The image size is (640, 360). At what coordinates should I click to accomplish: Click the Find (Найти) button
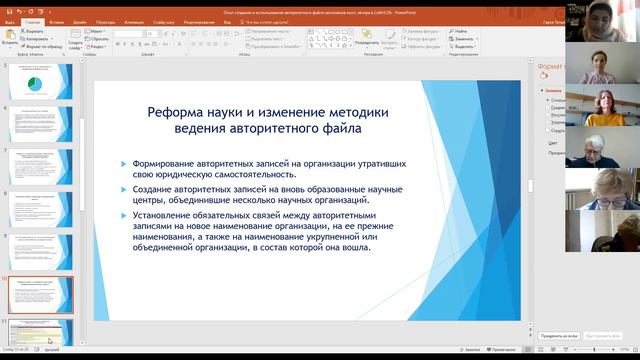tap(458, 31)
